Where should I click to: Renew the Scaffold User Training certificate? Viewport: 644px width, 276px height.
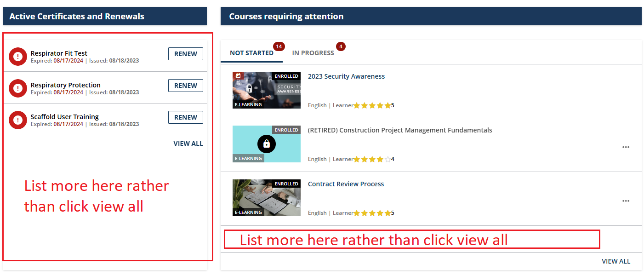[x=186, y=117]
